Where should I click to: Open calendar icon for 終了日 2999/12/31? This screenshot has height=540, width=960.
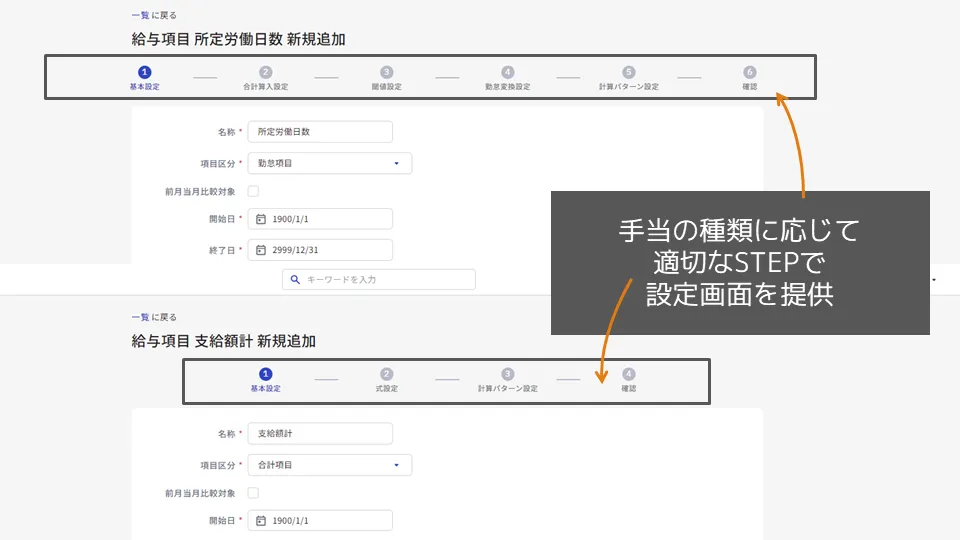[261, 250]
